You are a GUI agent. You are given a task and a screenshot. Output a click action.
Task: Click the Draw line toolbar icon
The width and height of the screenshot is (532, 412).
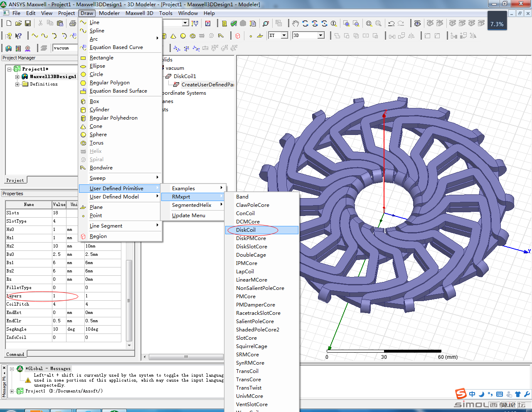coord(34,36)
